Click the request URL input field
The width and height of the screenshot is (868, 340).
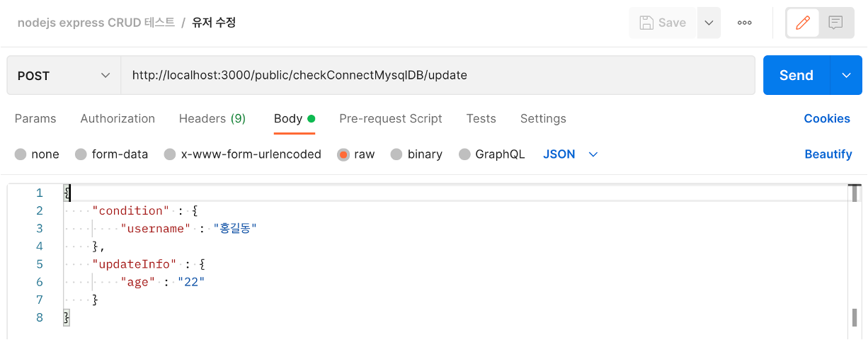(438, 75)
